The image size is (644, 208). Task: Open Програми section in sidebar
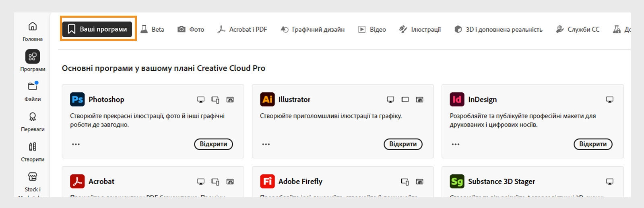point(33,61)
